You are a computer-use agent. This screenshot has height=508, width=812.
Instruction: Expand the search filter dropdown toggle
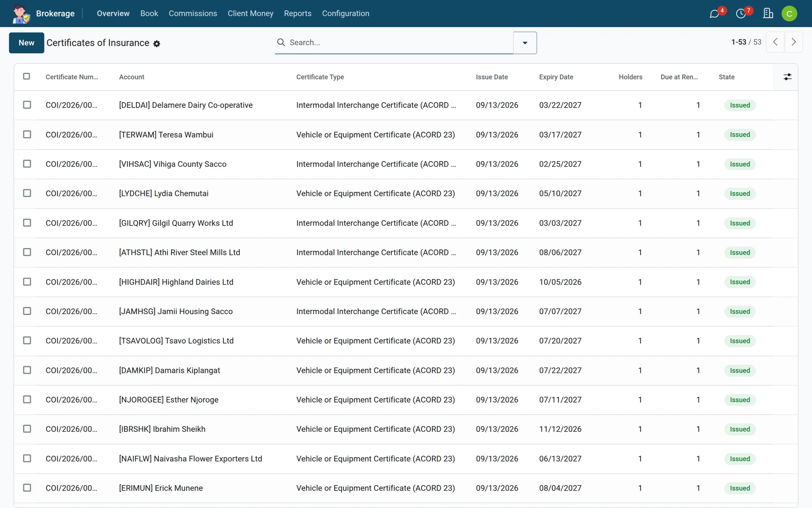click(525, 43)
